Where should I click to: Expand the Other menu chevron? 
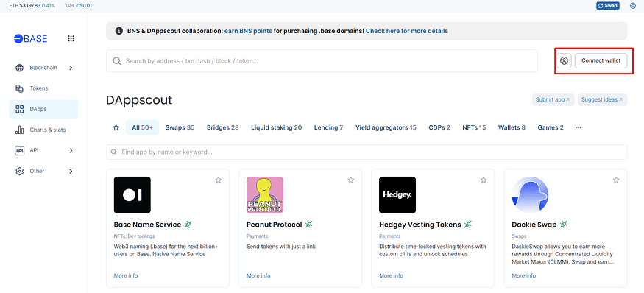pos(71,171)
